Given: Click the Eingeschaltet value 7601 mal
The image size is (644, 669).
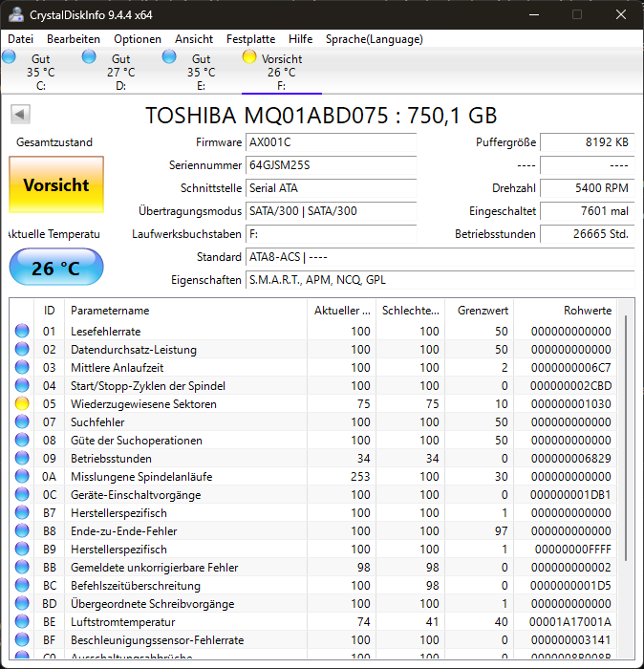Looking at the screenshot, I should (588, 211).
